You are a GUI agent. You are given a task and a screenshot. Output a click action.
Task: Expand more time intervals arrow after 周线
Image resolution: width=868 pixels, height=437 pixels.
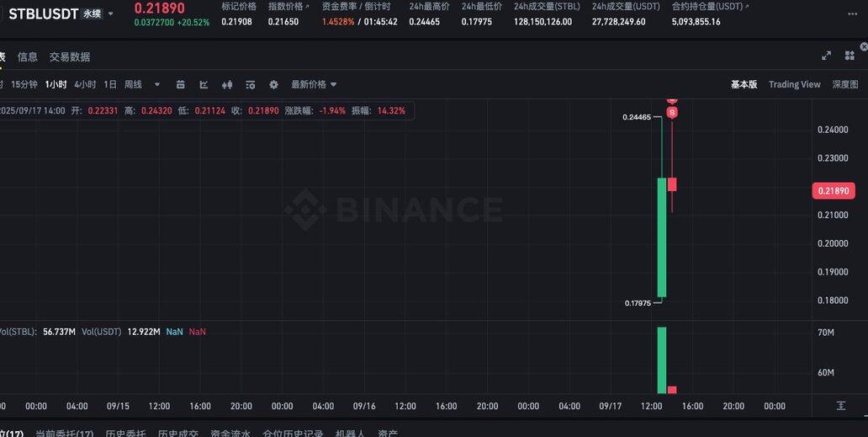[x=156, y=85]
